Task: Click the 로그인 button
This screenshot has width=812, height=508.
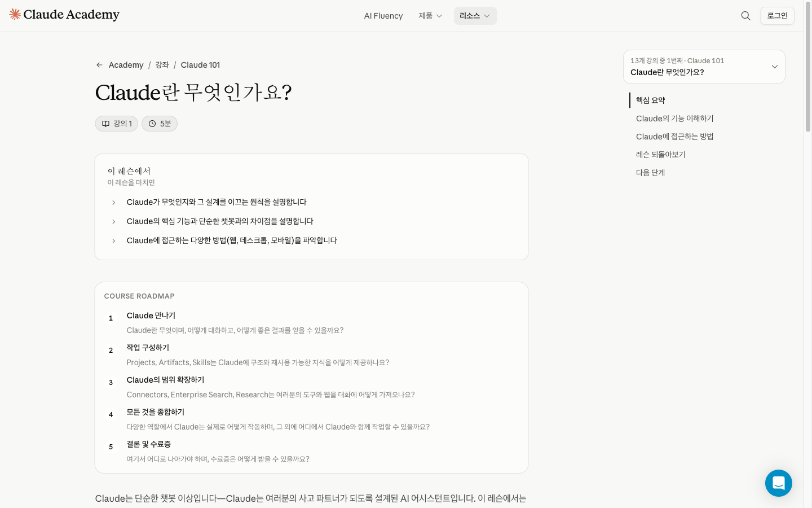Action: pyautogui.click(x=777, y=16)
